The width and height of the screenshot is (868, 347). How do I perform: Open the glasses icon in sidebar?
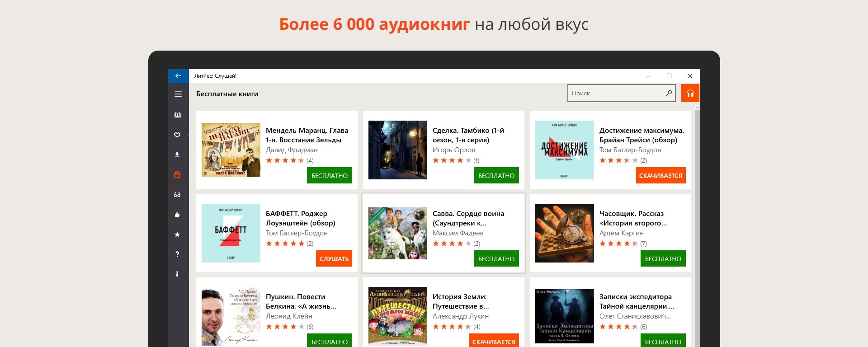(178, 194)
